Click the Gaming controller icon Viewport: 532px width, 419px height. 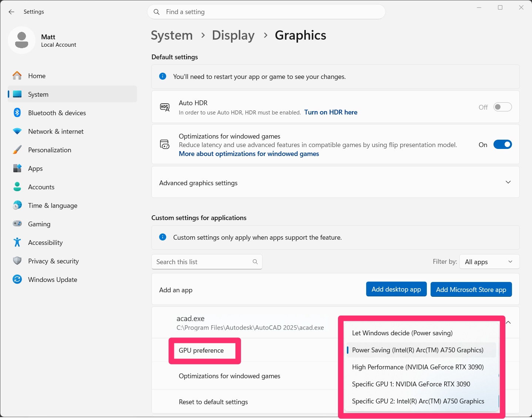pos(17,224)
